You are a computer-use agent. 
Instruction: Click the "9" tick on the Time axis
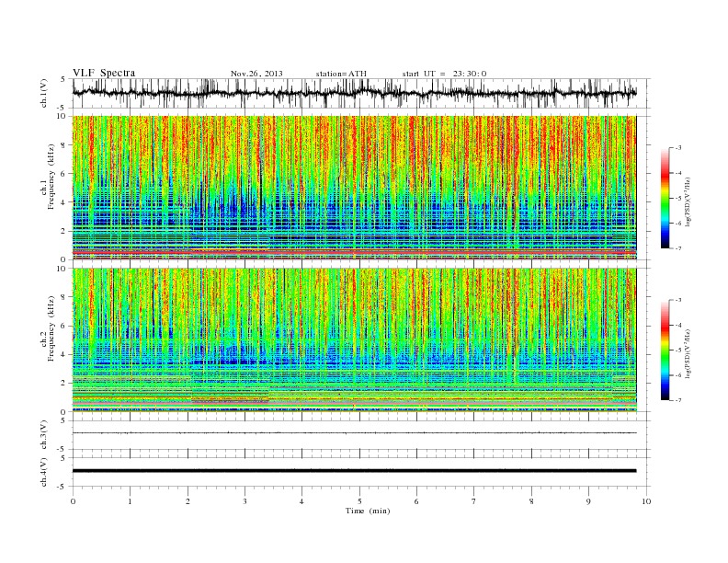(588, 501)
